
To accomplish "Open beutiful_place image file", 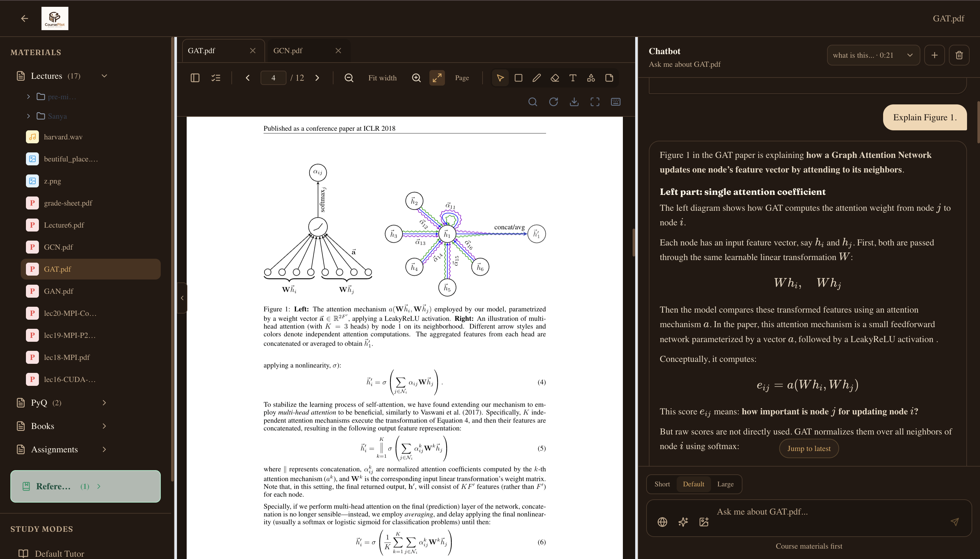I will point(90,159).
